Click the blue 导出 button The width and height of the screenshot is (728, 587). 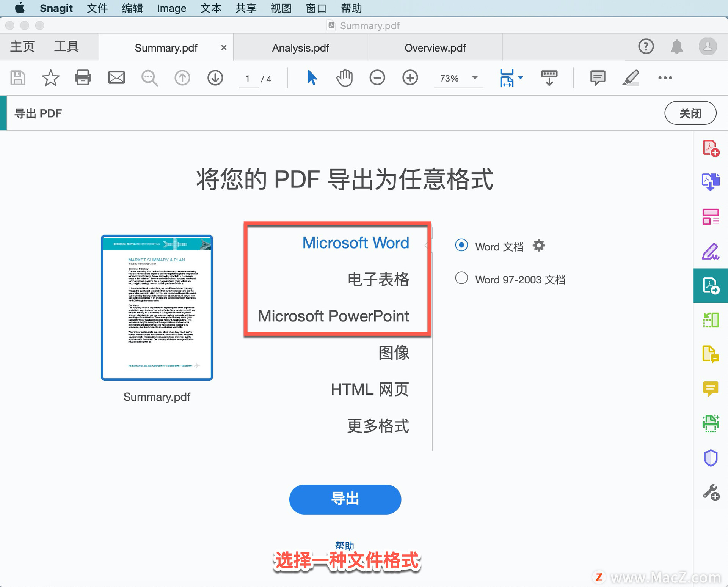[345, 499]
